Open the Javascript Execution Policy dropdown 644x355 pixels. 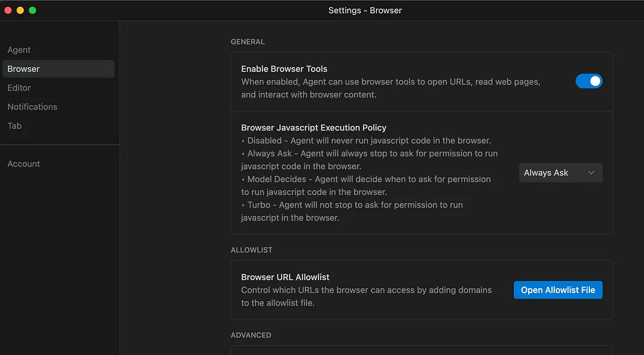tap(560, 172)
